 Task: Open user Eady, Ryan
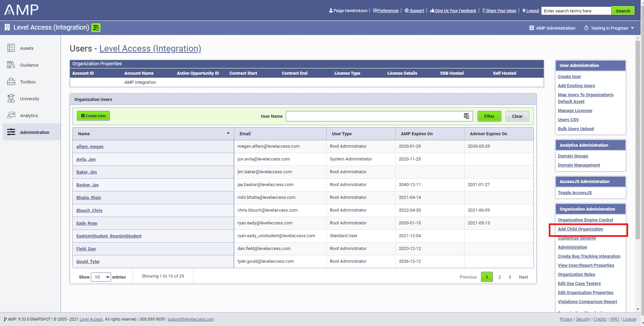click(x=87, y=223)
